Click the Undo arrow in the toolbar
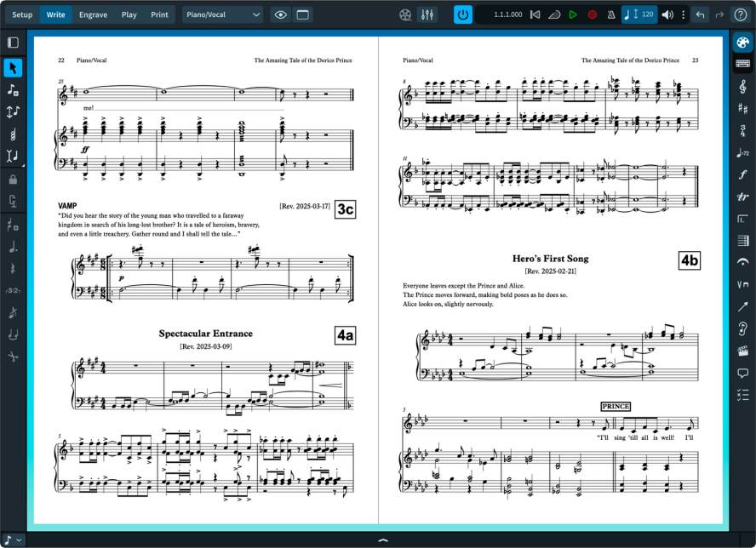This screenshot has width=756, height=548. pos(701,14)
